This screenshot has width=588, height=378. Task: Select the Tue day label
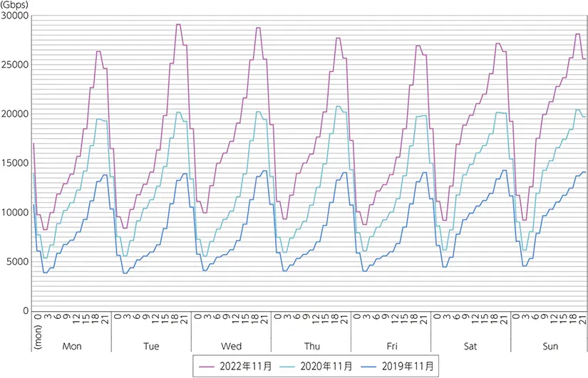click(x=151, y=346)
